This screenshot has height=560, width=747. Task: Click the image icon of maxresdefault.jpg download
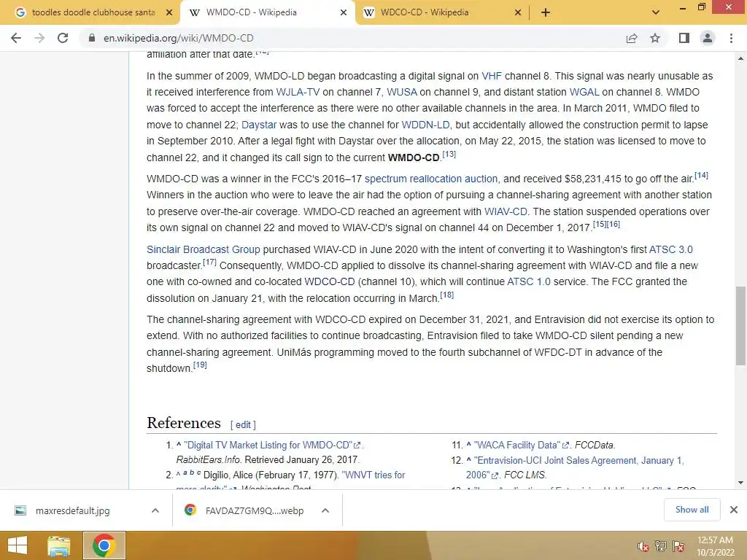tap(20, 510)
